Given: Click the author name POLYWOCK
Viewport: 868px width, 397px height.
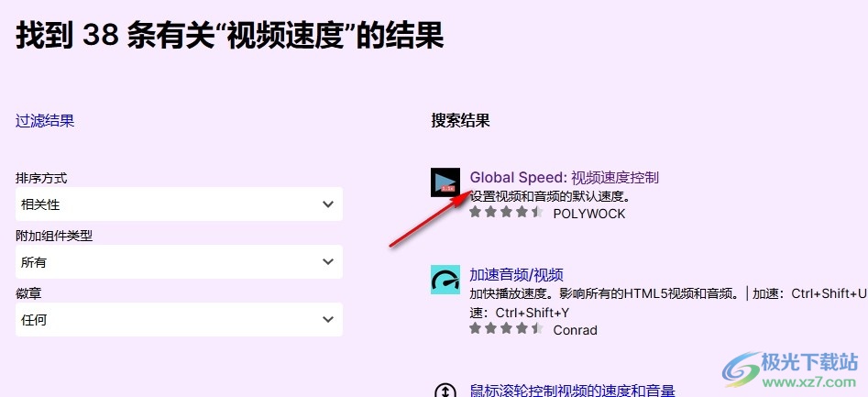Looking at the screenshot, I should click(x=589, y=214).
